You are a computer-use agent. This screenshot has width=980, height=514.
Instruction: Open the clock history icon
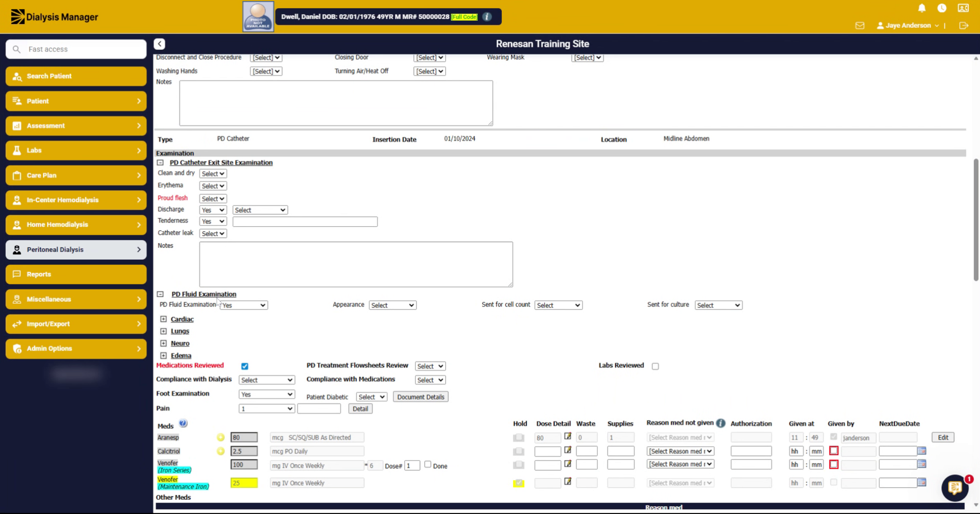942,8
